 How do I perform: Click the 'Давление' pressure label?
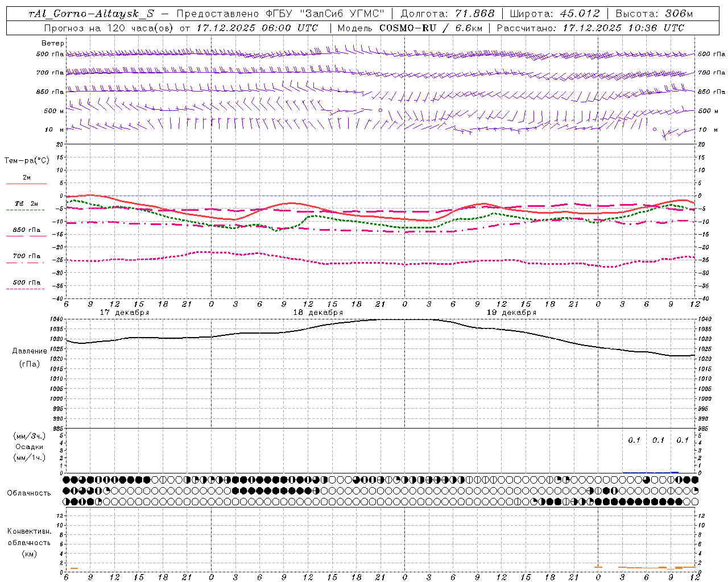point(30,351)
